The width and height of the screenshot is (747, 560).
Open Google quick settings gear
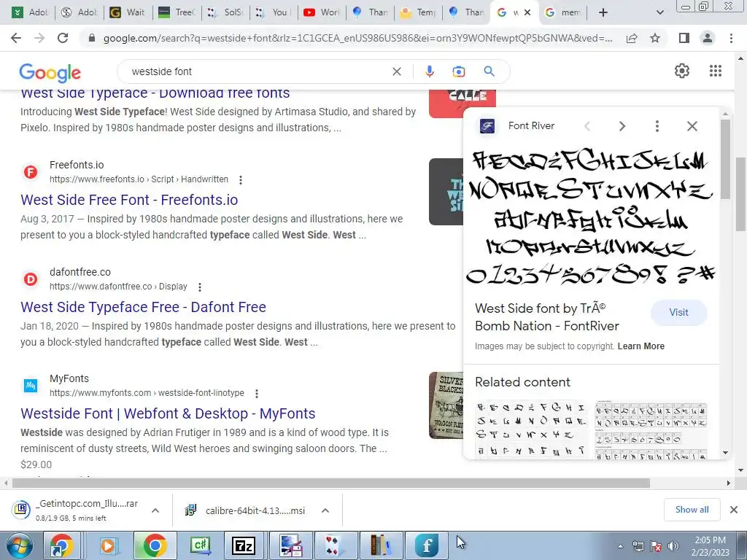[x=682, y=71]
